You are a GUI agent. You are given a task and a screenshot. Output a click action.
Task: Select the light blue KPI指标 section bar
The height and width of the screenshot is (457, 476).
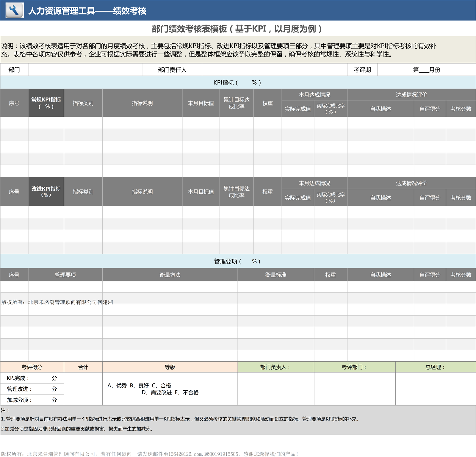click(x=237, y=83)
